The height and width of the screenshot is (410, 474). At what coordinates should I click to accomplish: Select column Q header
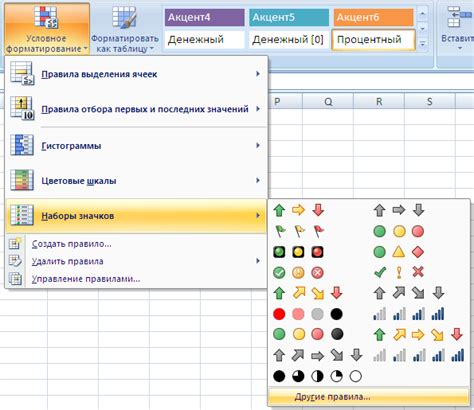[x=328, y=101]
